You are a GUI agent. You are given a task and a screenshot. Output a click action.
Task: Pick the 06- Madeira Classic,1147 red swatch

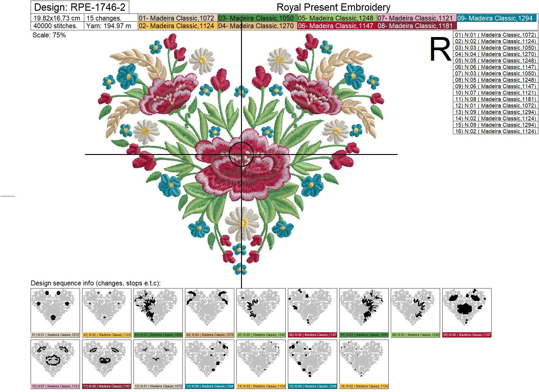(337, 26)
